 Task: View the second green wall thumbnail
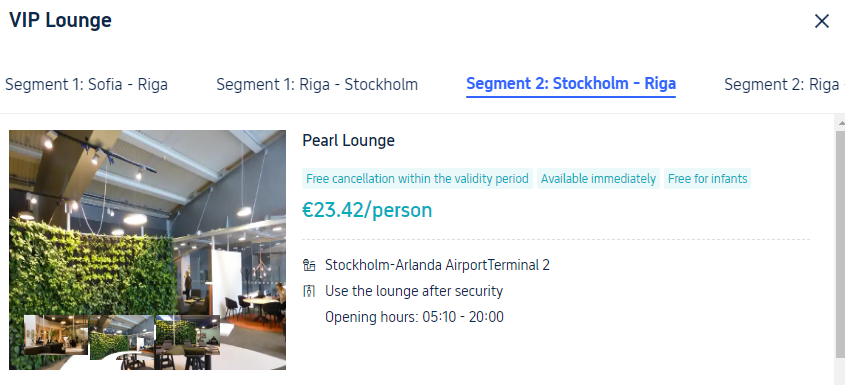(x=122, y=338)
